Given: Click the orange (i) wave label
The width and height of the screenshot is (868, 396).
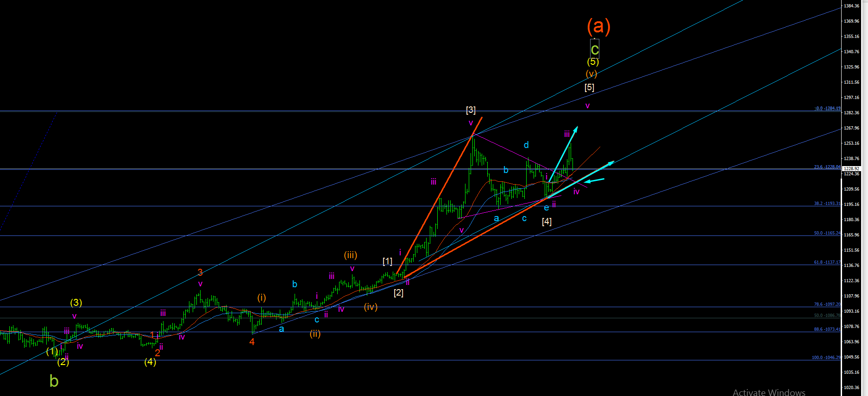Looking at the screenshot, I should (x=262, y=297).
